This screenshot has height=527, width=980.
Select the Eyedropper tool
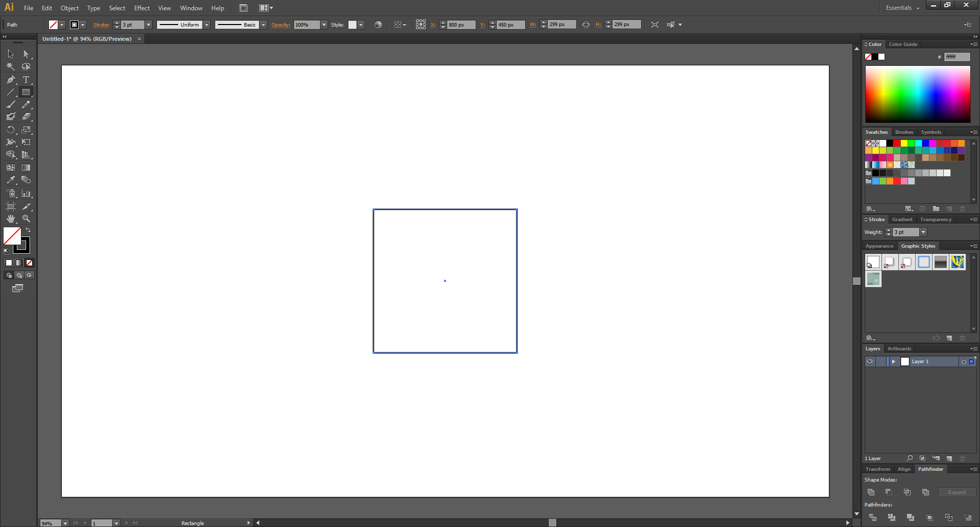point(11,180)
